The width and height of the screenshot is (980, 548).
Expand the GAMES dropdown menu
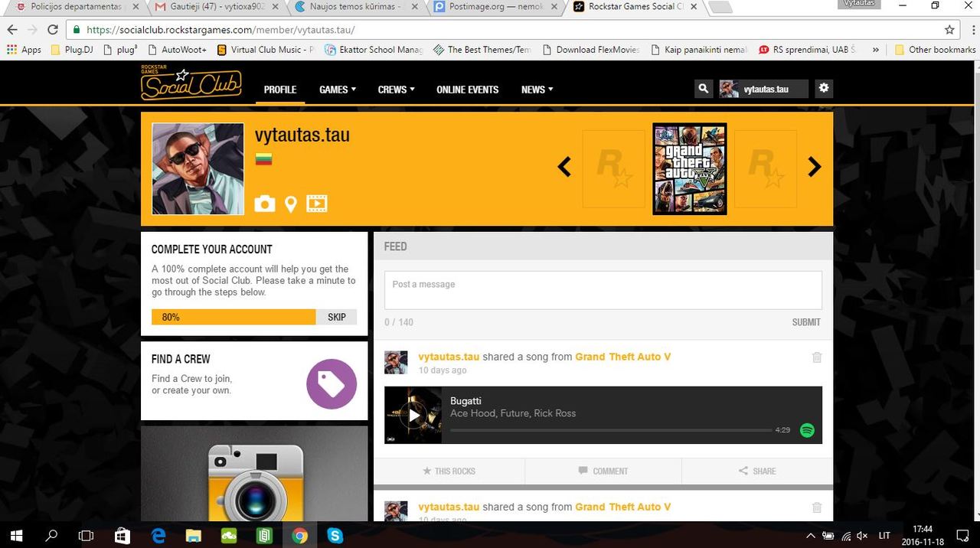click(x=338, y=90)
